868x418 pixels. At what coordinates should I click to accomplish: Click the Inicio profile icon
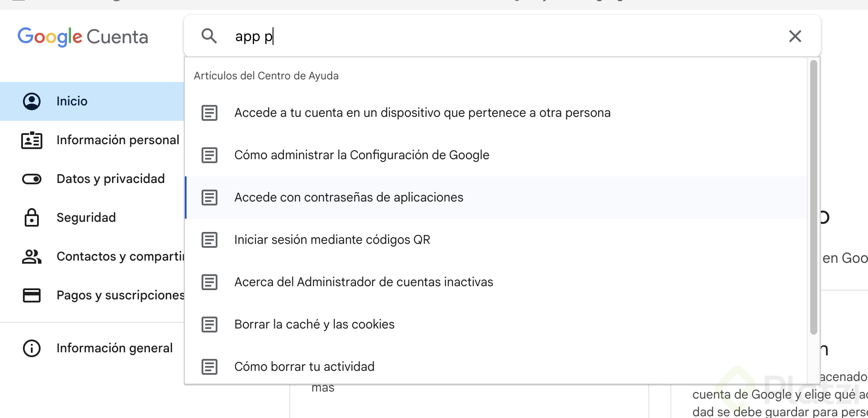tap(32, 101)
